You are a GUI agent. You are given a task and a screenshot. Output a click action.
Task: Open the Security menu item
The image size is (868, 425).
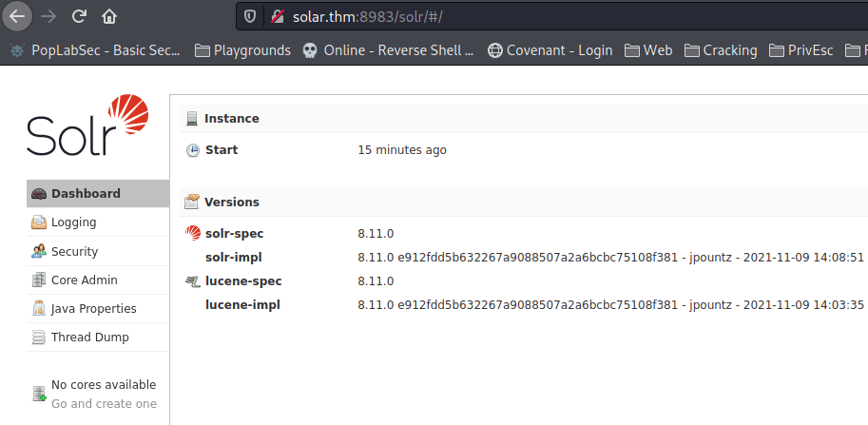98,251
